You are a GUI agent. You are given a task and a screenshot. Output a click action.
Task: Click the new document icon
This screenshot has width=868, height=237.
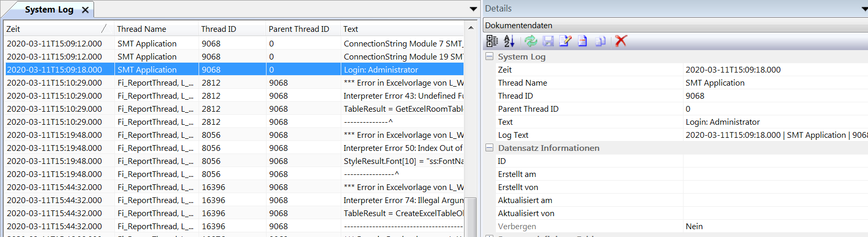tap(583, 41)
